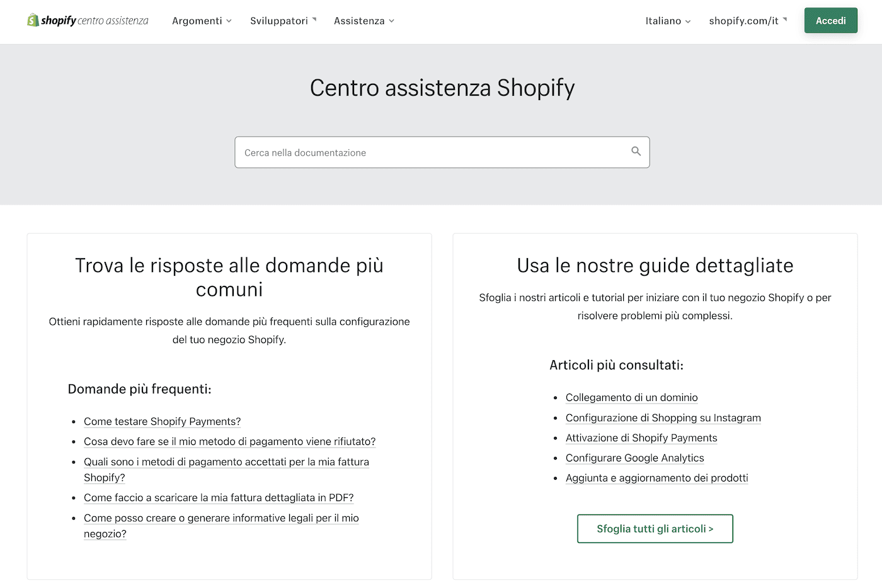882x588 pixels.
Task: Open the Italiano language dropdown
Action: point(668,21)
